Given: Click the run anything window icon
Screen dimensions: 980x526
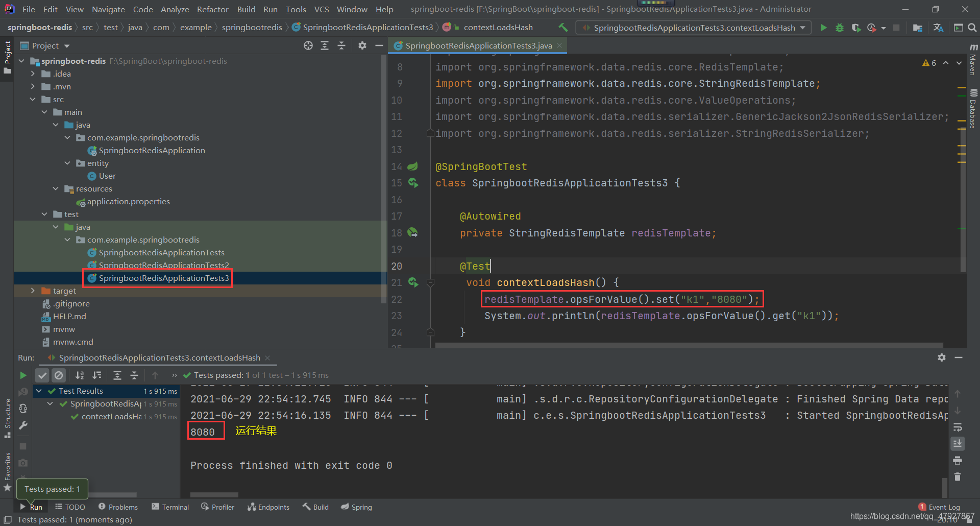Looking at the screenshot, I should coord(959,28).
